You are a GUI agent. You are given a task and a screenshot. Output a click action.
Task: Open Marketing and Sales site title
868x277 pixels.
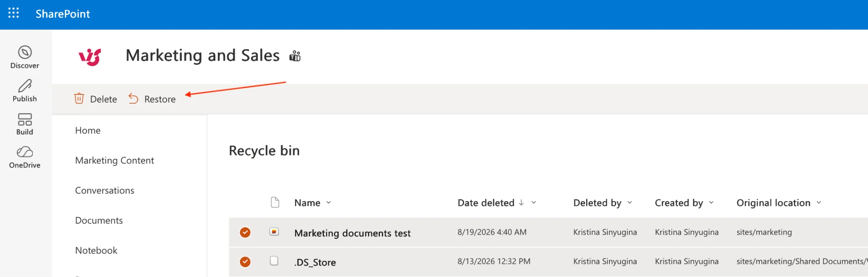coord(203,55)
